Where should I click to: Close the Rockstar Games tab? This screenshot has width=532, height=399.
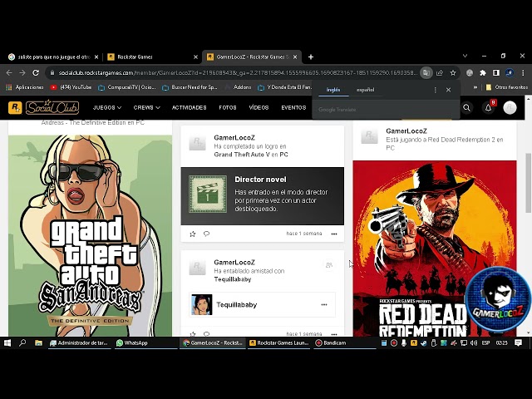click(195, 57)
